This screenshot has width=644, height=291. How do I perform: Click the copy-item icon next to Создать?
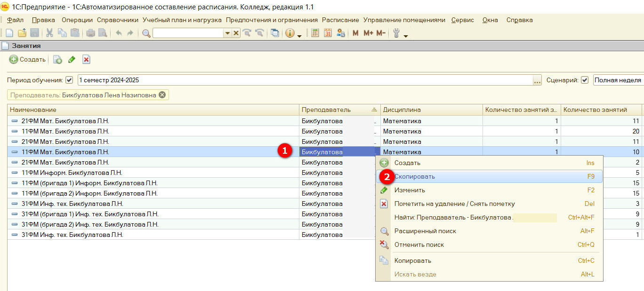click(x=57, y=60)
